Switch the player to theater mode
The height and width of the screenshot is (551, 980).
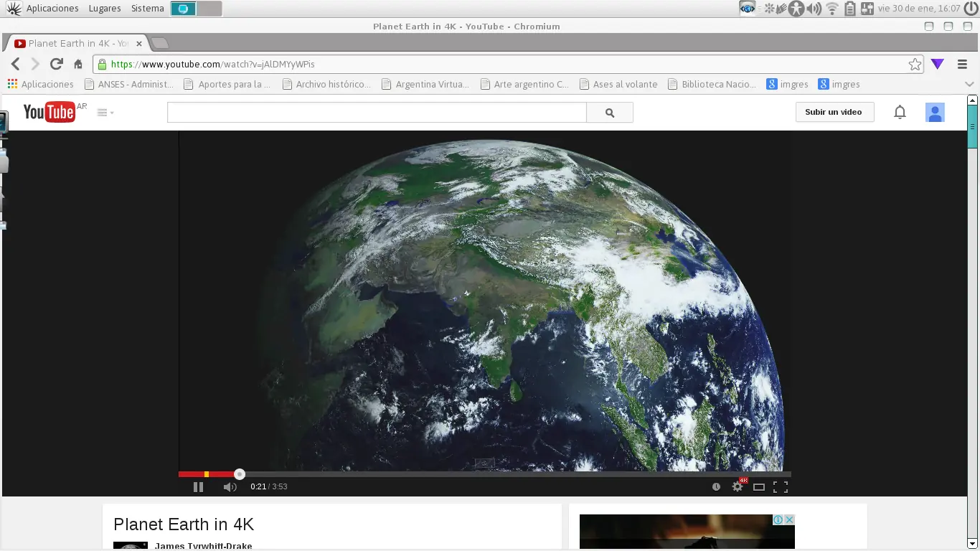[759, 487]
